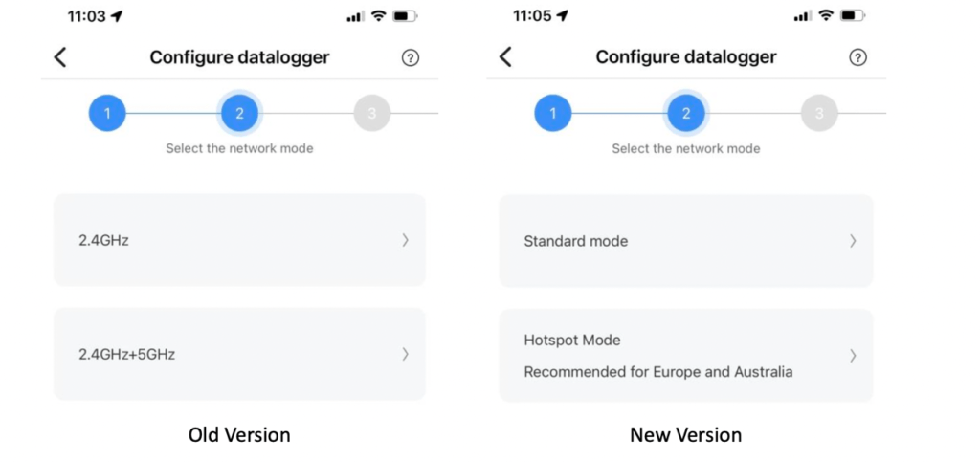The image size is (980, 462).
Task: Select grayed step 3 circle in New Version
Action: coord(819,113)
